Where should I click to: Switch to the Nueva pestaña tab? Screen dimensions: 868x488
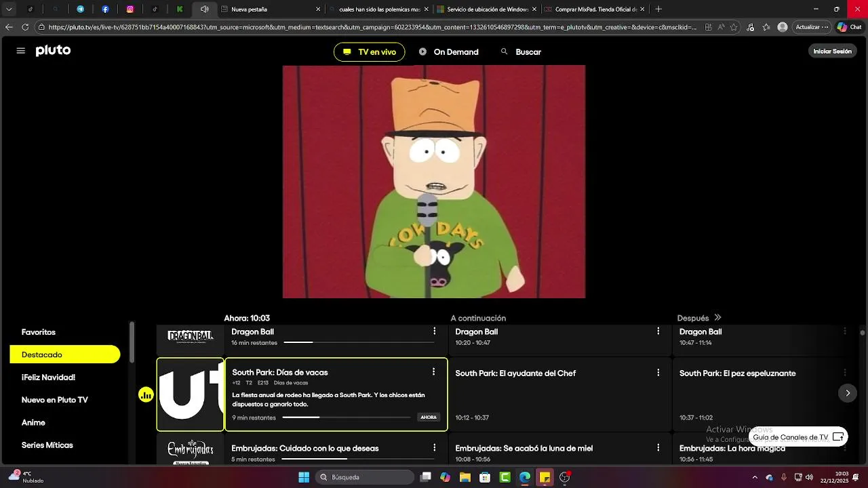coord(271,9)
